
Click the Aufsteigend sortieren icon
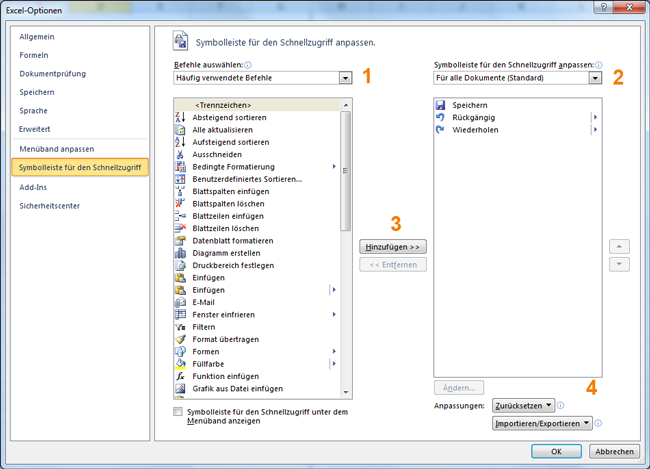(x=180, y=142)
